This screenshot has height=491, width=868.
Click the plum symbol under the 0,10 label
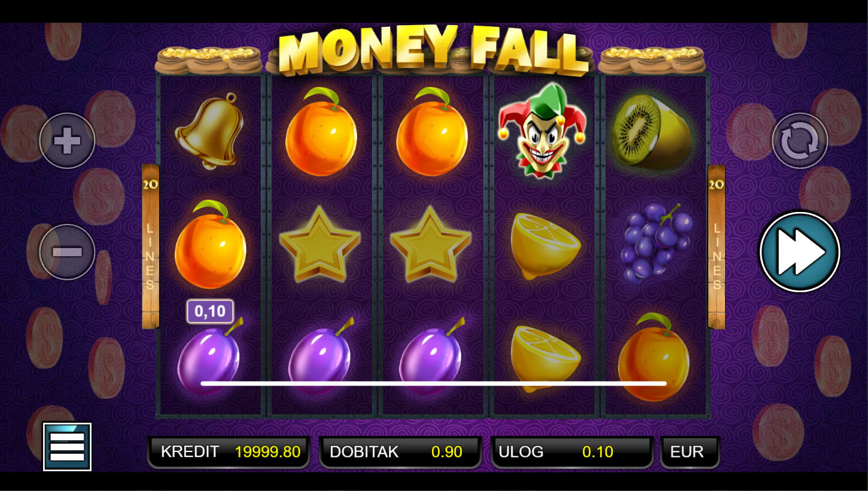point(210,357)
